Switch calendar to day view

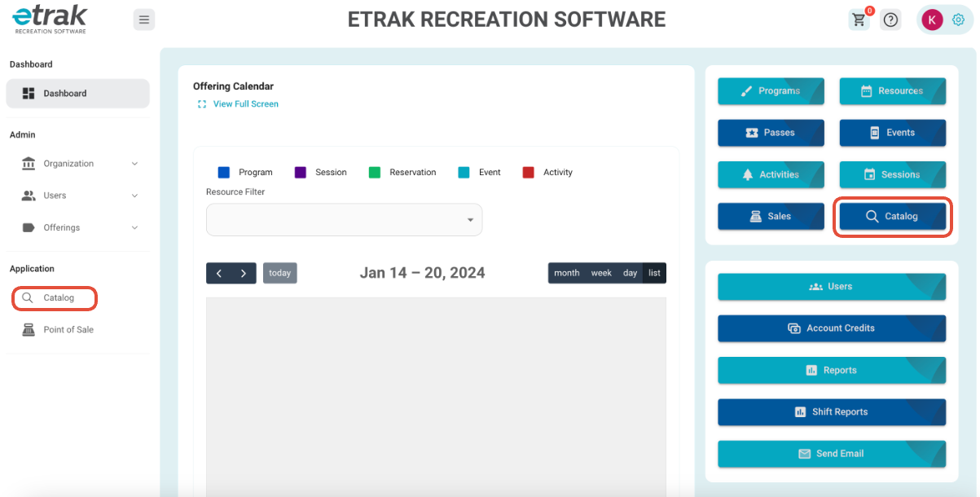(x=631, y=273)
